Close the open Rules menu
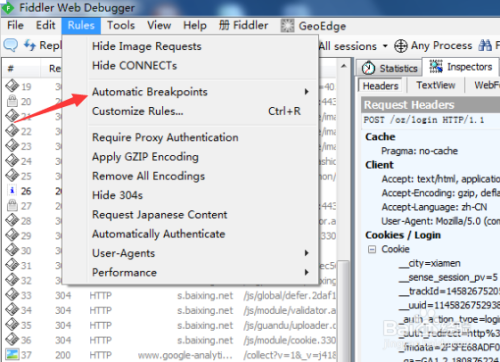500x362 pixels. pos(81,25)
